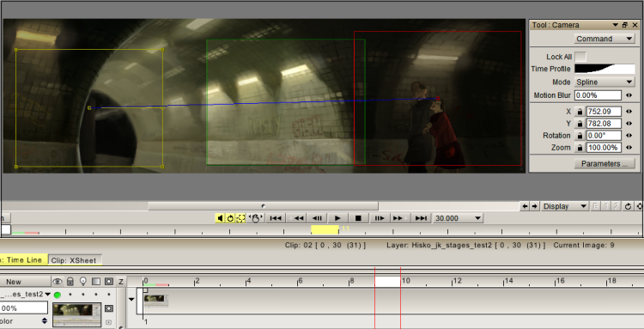Open the Display menu
Image resolution: width=644 pixels, height=329 pixels.
click(x=565, y=206)
